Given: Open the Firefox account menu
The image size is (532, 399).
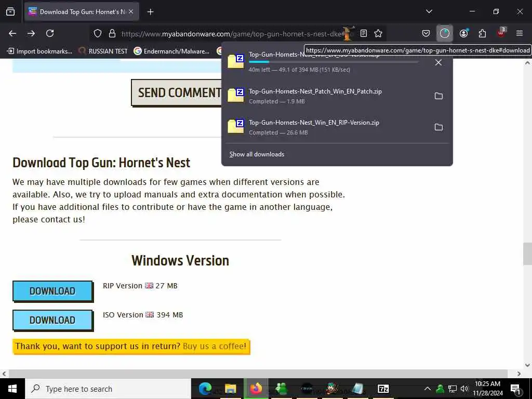Looking at the screenshot, I should coord(463,33).
